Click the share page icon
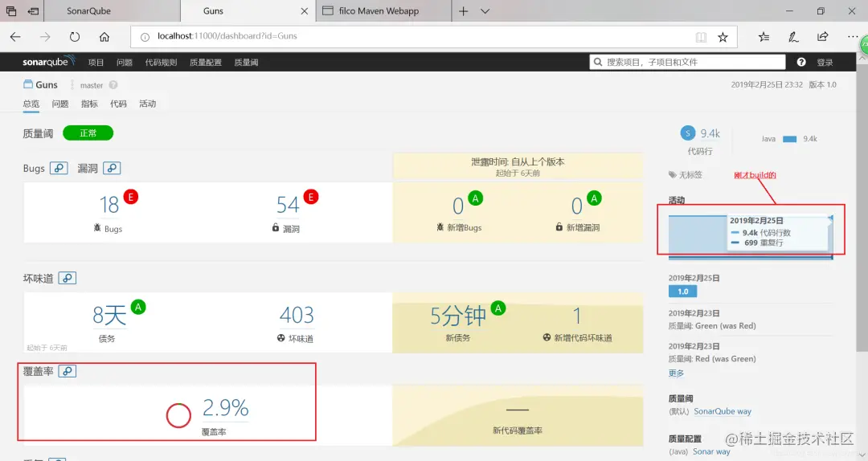This screenshot has width=868, height=461. coord(823,36)
